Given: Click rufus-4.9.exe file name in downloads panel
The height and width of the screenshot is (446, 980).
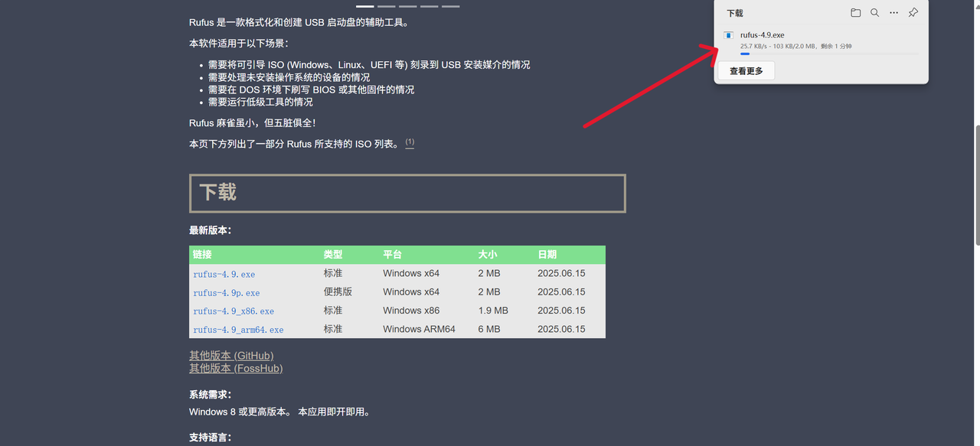Looking at the screenshot, I should [762, 35].
